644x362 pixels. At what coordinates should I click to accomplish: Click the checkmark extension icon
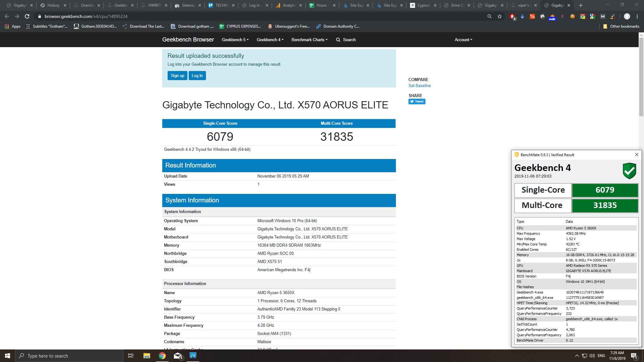[613, 16]
